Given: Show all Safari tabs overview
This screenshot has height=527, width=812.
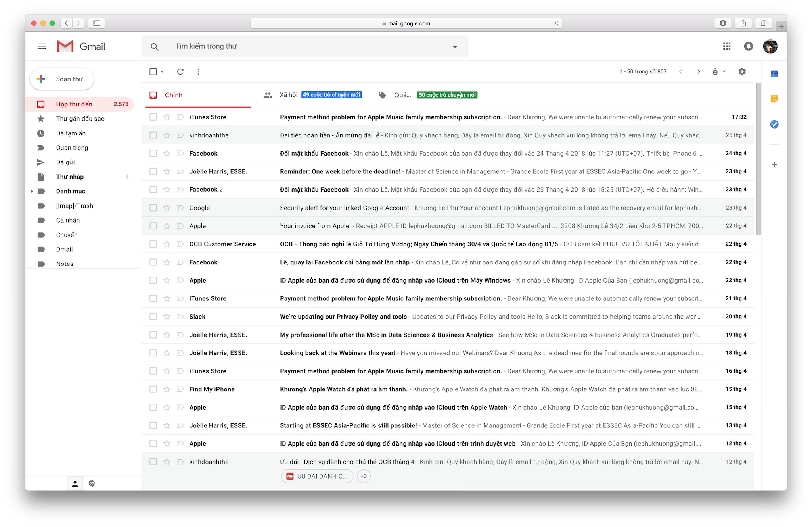Looking at the screenshot, I should click(763, 23).
